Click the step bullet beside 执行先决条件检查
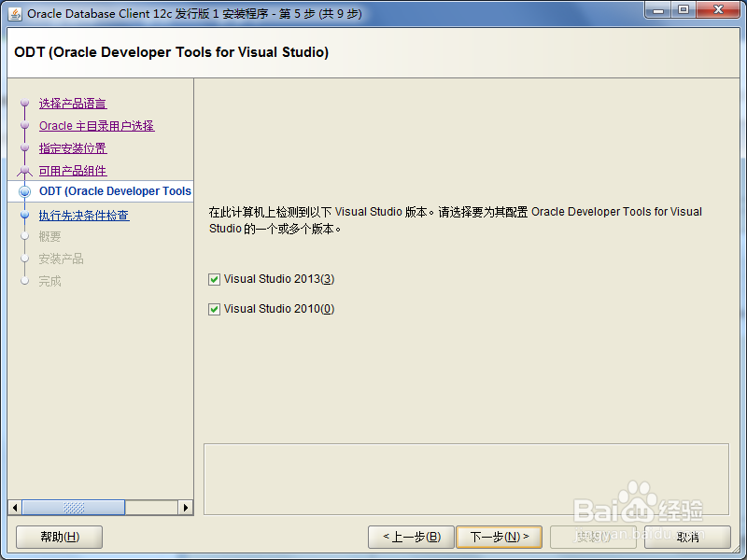747x560 pixels. click(25, 215)
